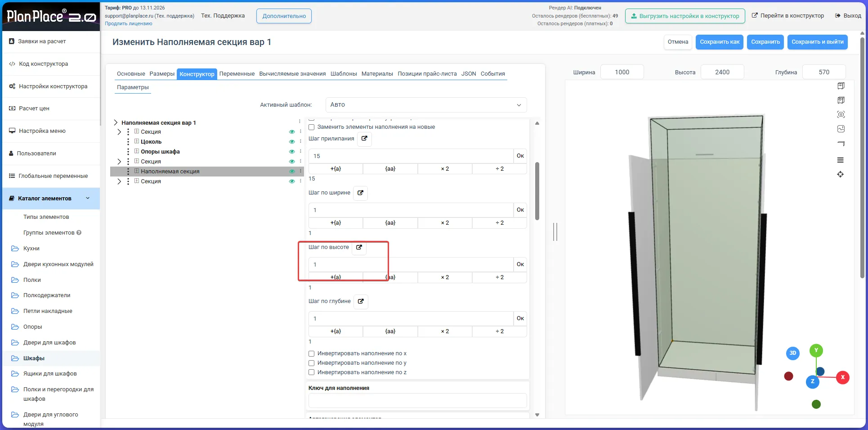The width and height of the screenshot is (868, 430).
Task: Open the Размеры tab
Action: [x=162, y=74]
